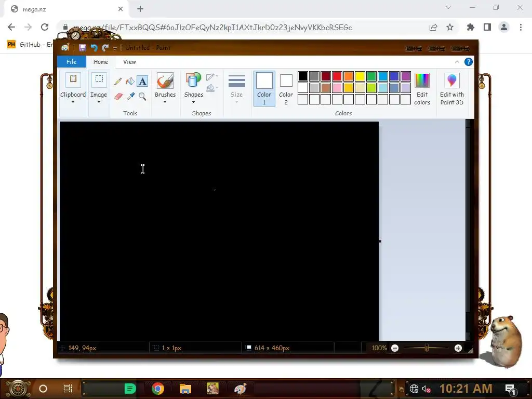532x399 pixels.
Task: Click the Undo arrow in Paint
Action: (94, 48)
